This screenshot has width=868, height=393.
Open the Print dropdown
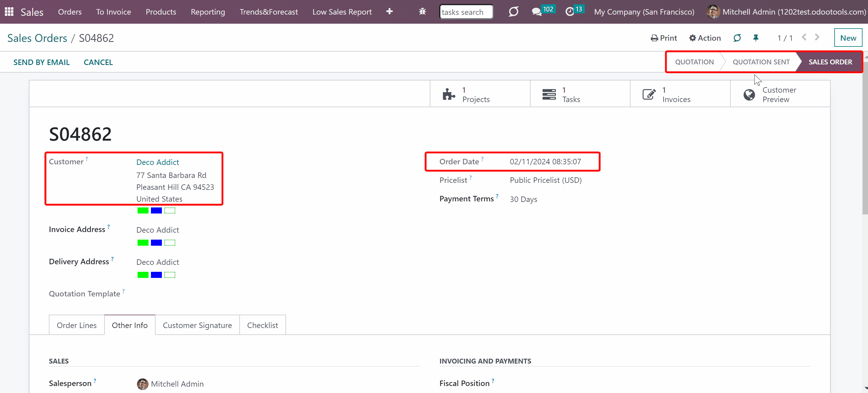click(x=664, y=38)
